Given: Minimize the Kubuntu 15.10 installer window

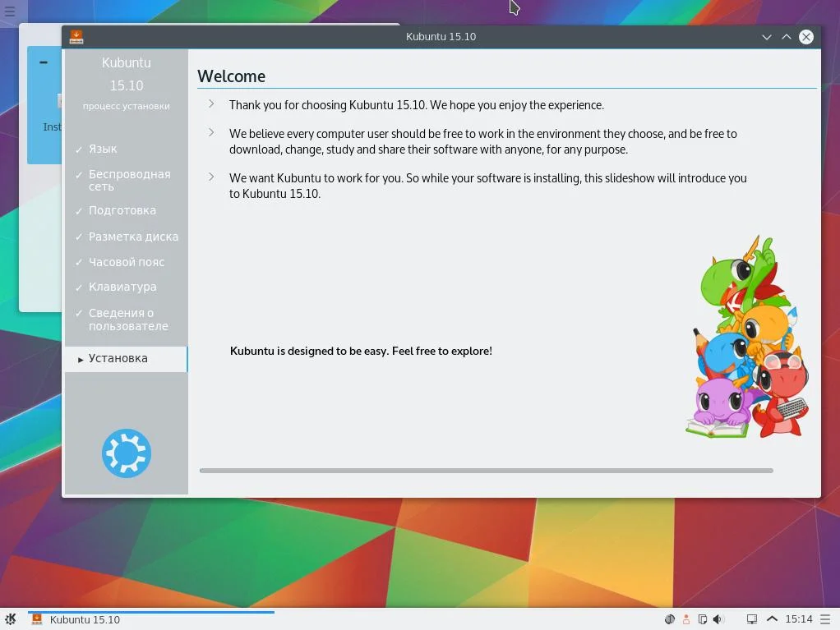Looking at the screenshot, I should pos(767,37).
